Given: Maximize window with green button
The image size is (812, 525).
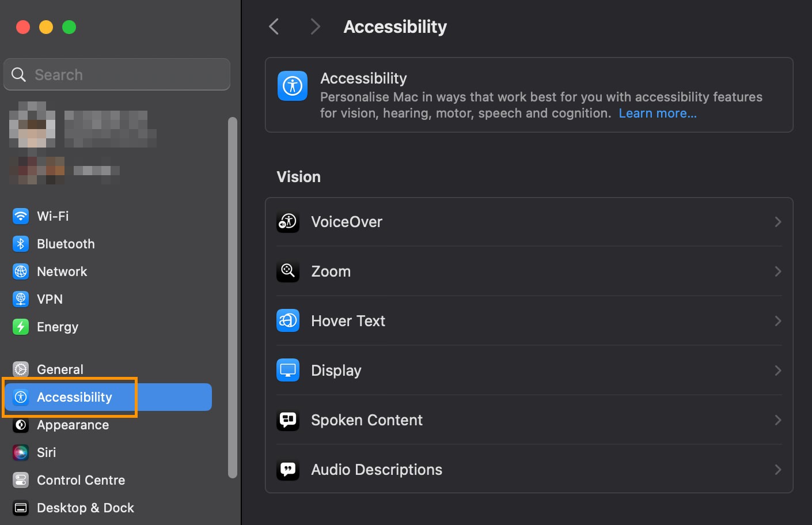Looking at the screenshot, I should pyautogui.click(x=69, y=27).
